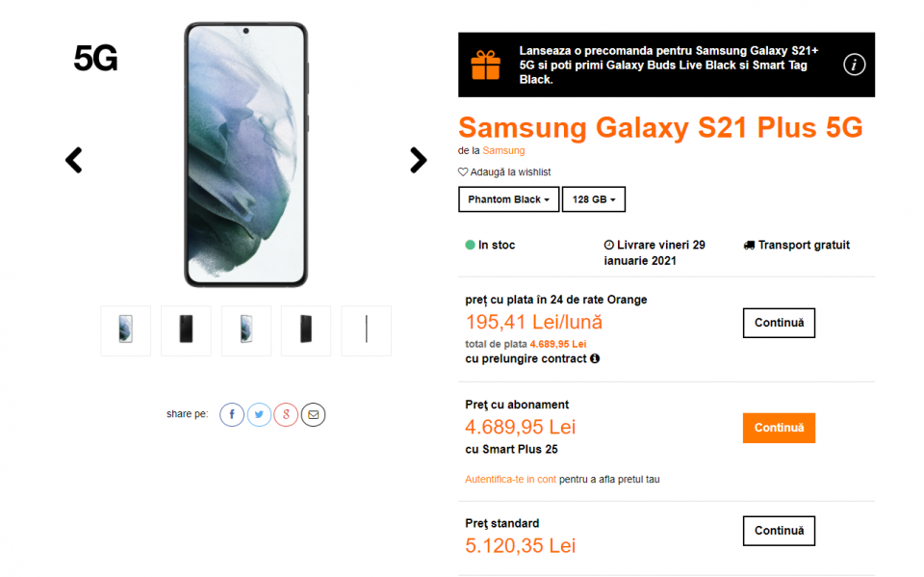
Task: Share product via email icon
Action: 313,414
